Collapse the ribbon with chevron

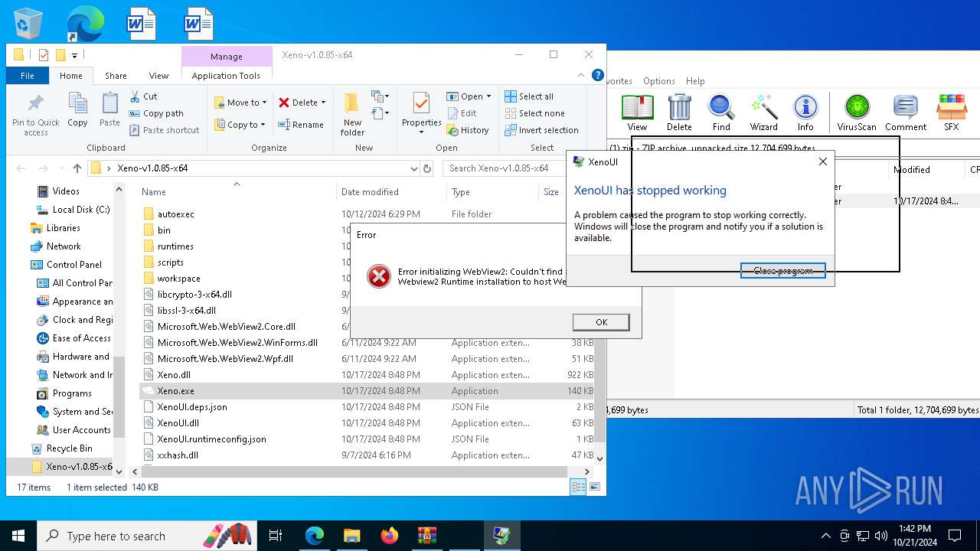click(x=582, y=75)
